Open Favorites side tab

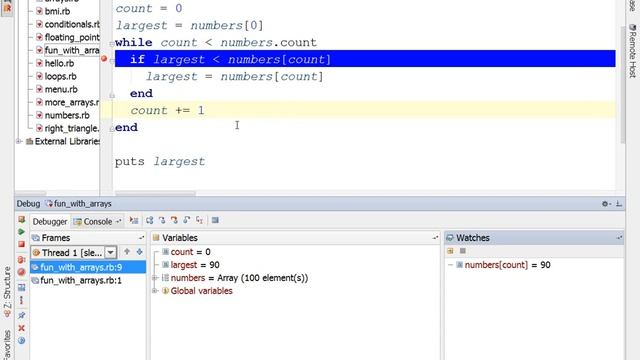[x=7, y=345]
